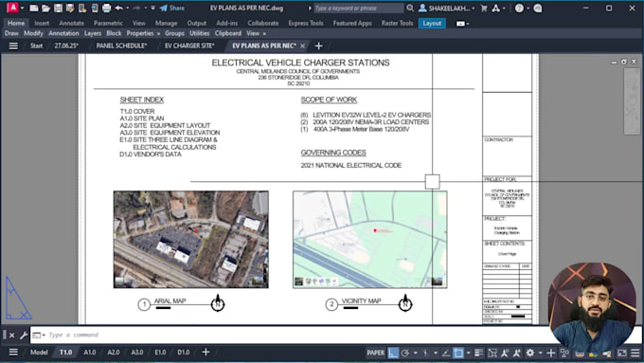Close the EV PLANS AS PER NEC tab
The height and width of the screenshot is (363, 644).
303,45
